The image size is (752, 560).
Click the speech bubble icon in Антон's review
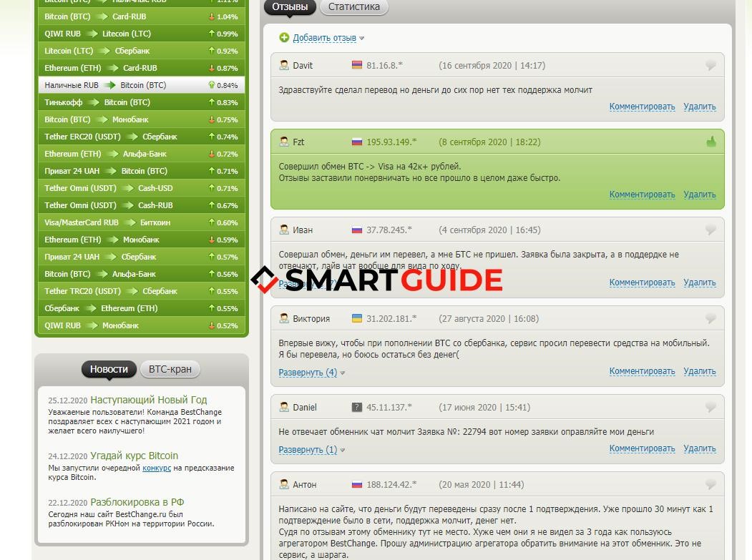click(711, 484)
